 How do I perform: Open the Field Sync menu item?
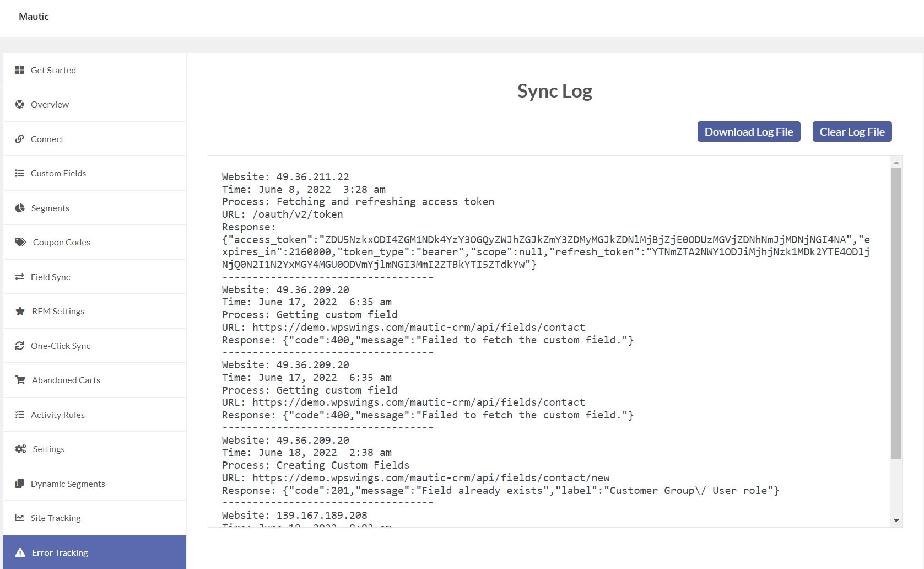click(94, 277)
